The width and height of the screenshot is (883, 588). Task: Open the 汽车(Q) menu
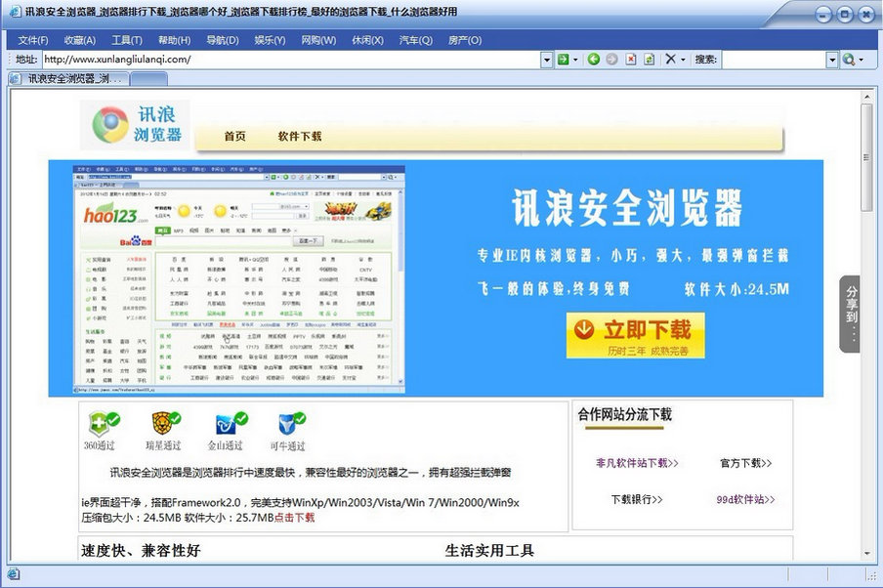pos(415,40)
